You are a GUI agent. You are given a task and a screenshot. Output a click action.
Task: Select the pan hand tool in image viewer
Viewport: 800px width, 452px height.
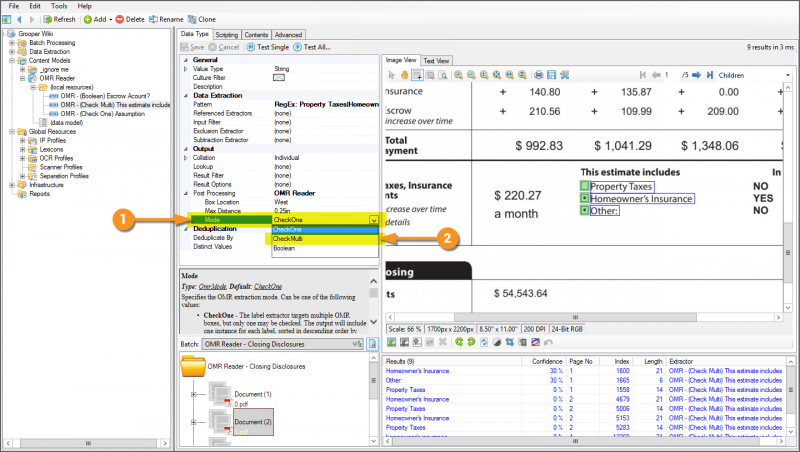404,75
